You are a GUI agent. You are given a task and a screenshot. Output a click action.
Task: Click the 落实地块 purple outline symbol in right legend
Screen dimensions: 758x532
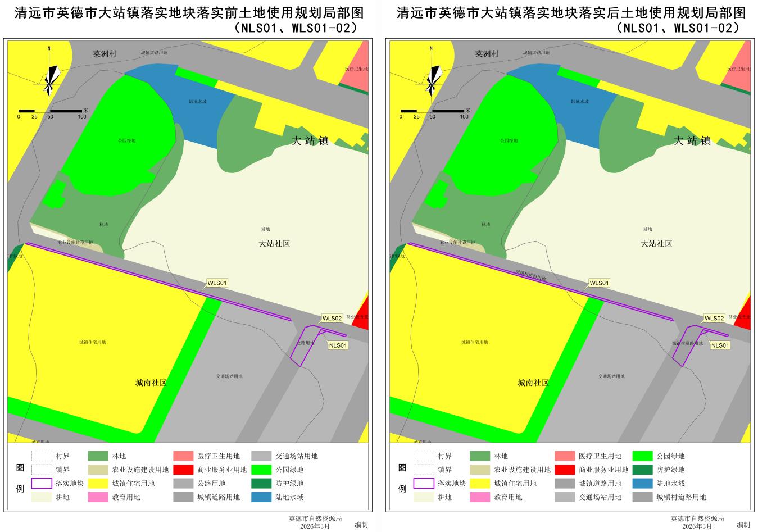(x=424, y=483)
